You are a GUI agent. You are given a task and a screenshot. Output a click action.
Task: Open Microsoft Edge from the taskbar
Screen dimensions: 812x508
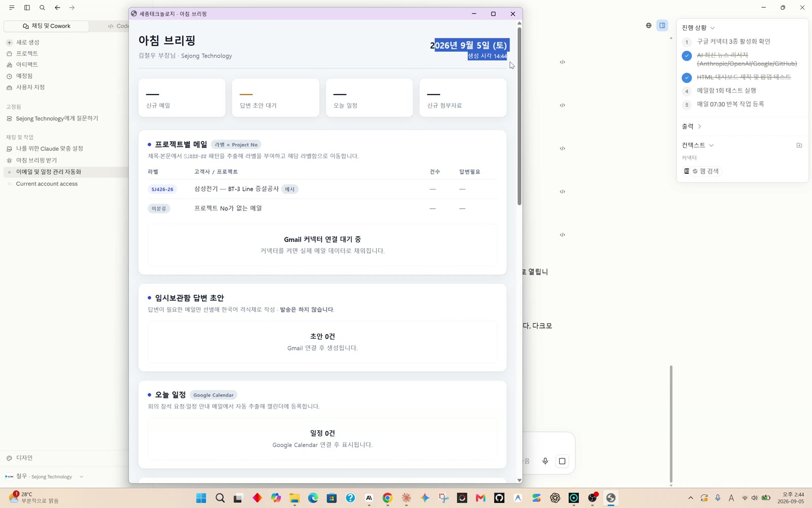pos(313,498)
